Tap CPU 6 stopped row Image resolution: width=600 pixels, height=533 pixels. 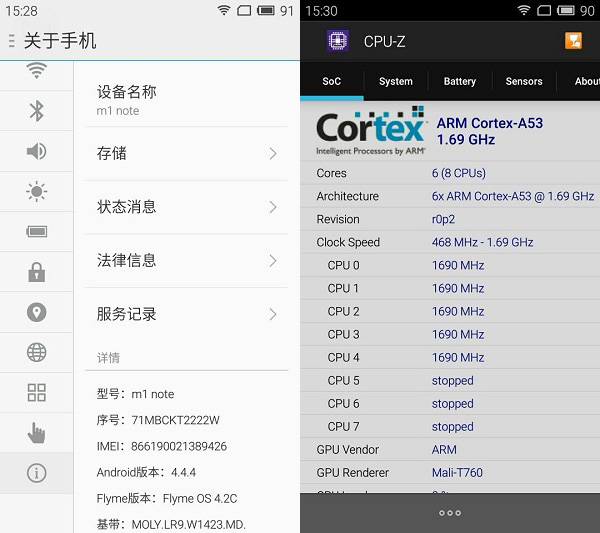[450, 403]
